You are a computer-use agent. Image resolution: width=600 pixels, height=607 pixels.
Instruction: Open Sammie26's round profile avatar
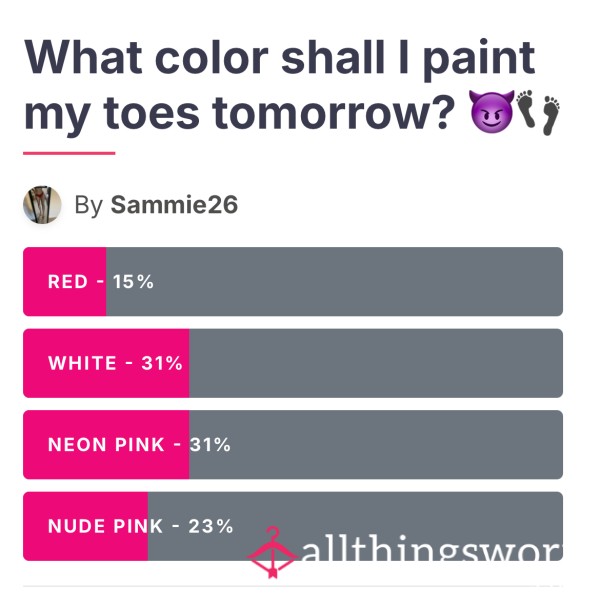tap(42, 205)
